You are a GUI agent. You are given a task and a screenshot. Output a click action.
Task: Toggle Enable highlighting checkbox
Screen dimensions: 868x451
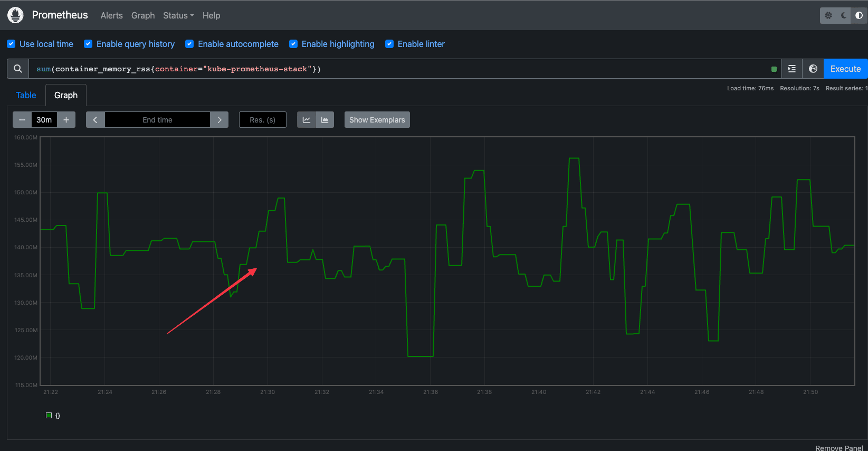[293, 44]
